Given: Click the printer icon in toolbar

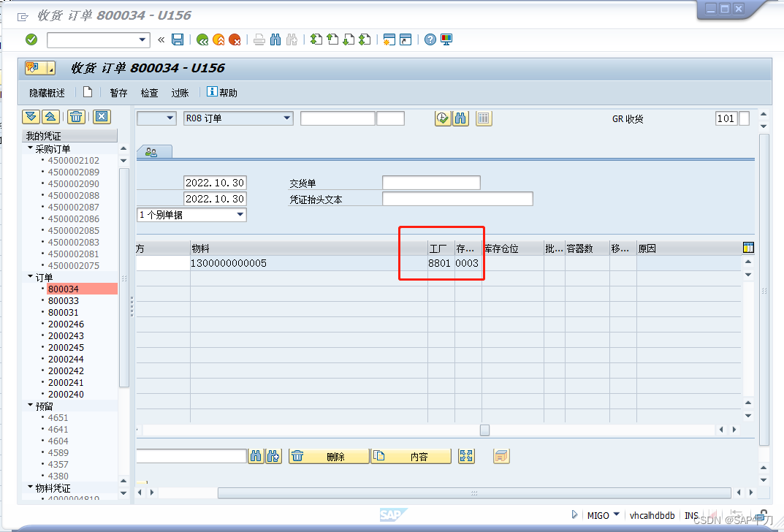Looking at the screenshot, I should (x=259, y=39).
